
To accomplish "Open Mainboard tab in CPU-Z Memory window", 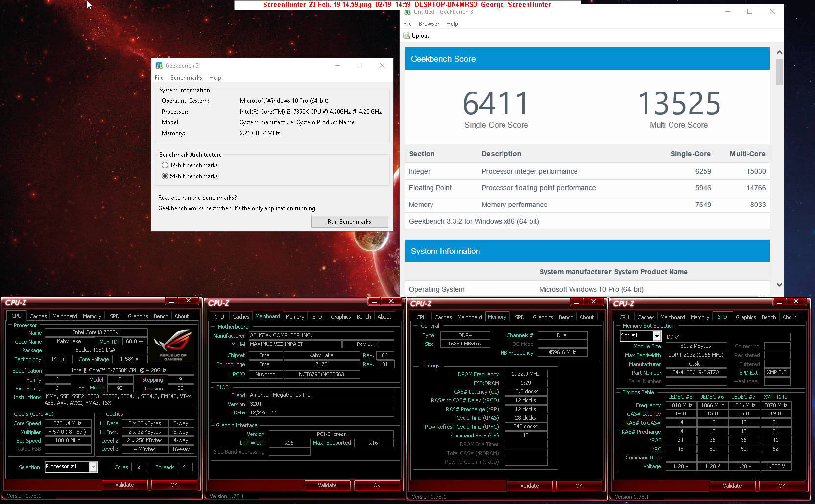I will point(470,317).
